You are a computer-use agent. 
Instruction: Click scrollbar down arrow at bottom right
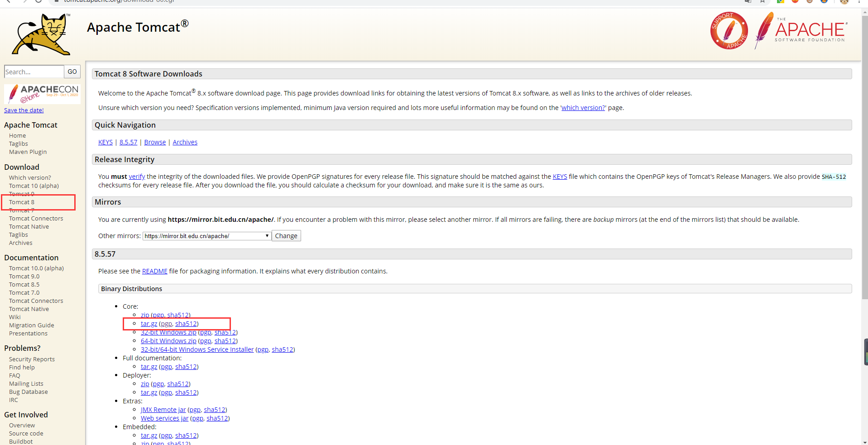864,442
